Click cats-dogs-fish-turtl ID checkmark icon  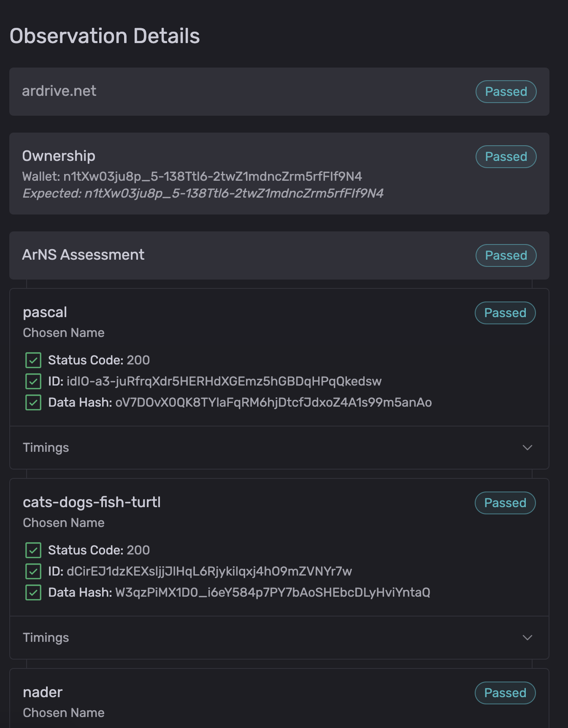point(33,571)
